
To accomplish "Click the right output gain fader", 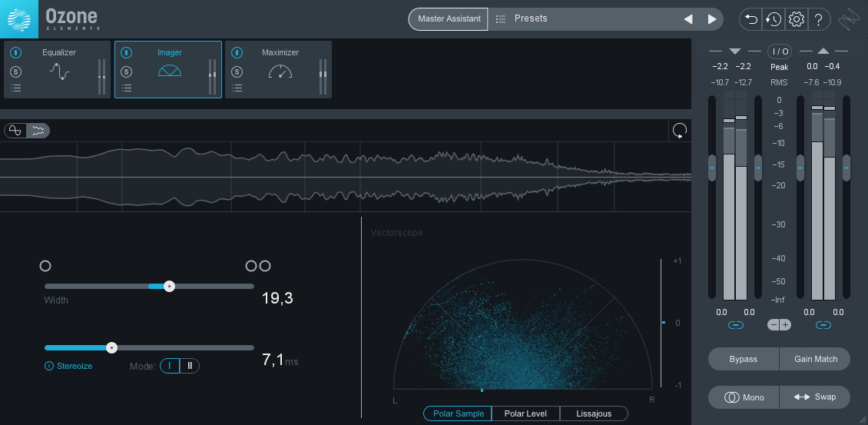I will [x=846, y=168].
